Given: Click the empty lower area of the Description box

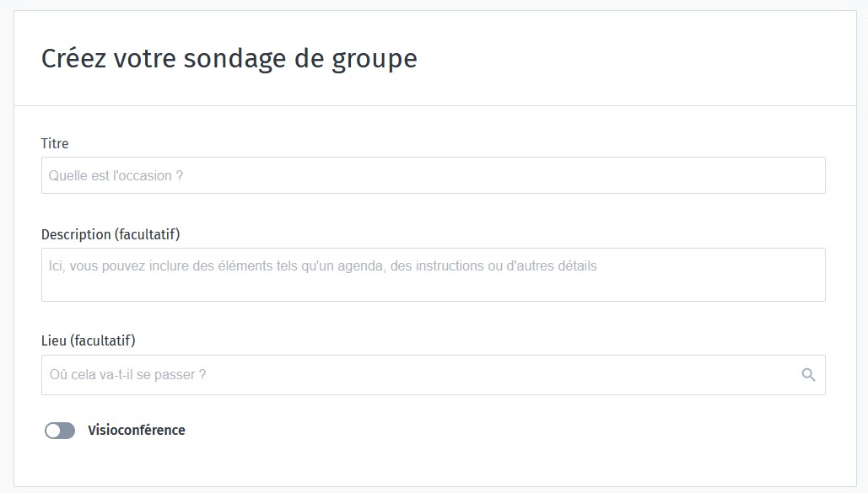Looking at the screenshot, I should [433, 289].
